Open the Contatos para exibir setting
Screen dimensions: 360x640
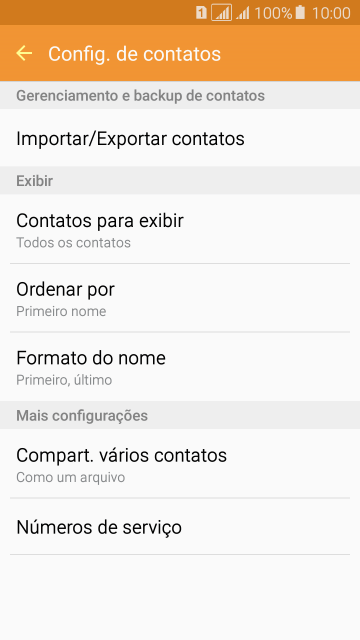[x=180, y=229]
